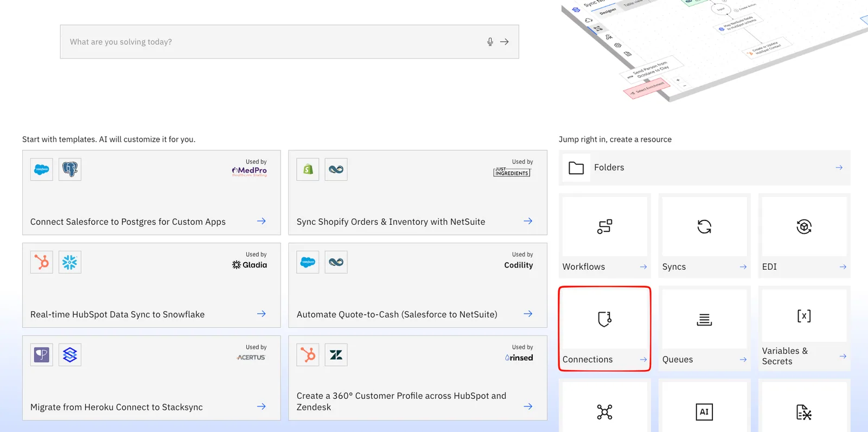
Task: Click the Shopify bag icon
Action: coord(308,169)
